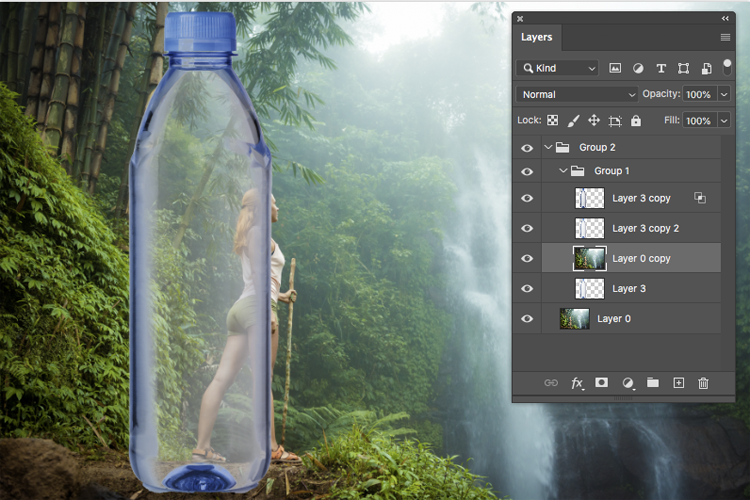Screen dimensions: 750x500
Task: Toggle visibility of Layer 0 copy
Action: (x=527, y=258)
